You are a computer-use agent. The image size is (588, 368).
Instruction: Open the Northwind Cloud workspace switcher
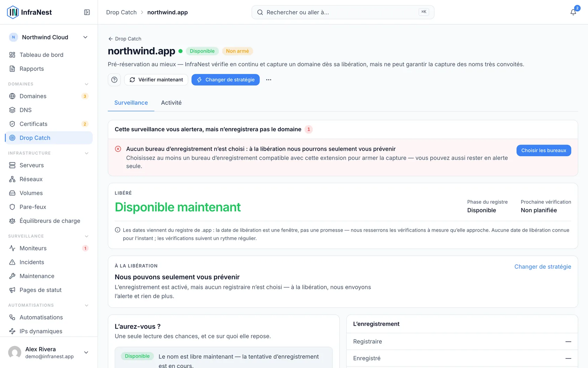[49, 37]
